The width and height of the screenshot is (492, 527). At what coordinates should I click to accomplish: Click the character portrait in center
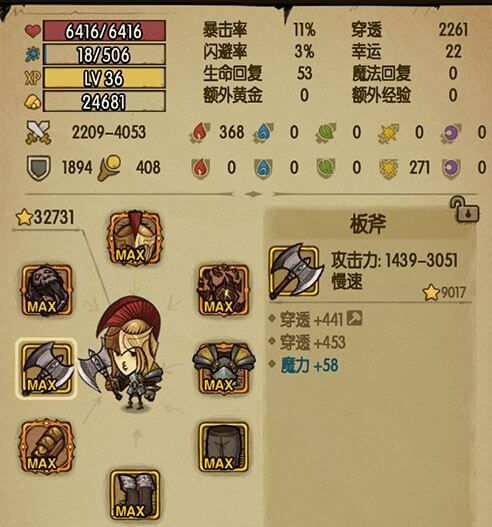point(129,355)
